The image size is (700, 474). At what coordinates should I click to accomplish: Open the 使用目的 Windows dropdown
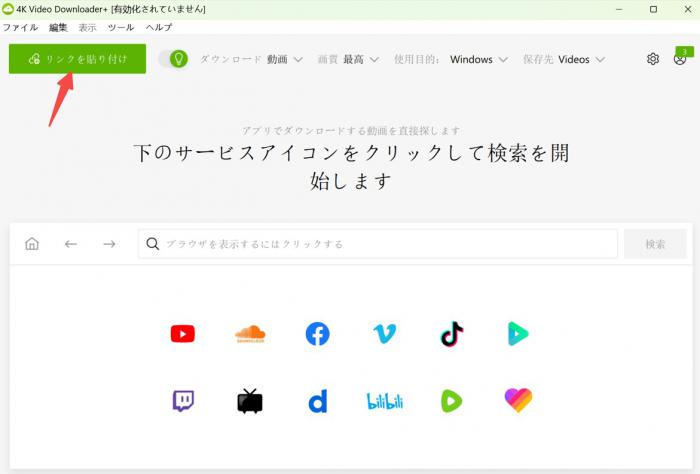(451, 59)
